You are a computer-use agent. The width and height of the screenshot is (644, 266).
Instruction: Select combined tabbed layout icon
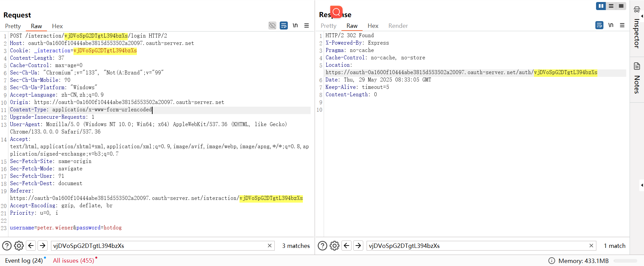[x=621, y=6]
